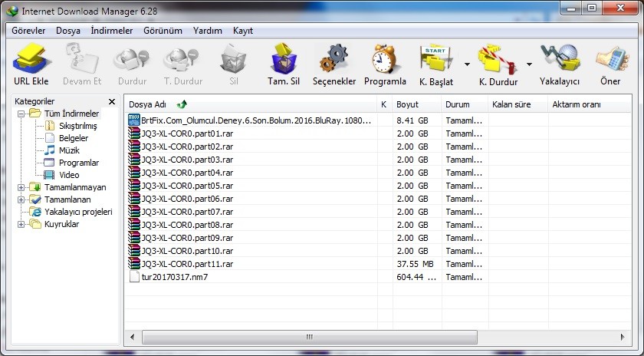Open the Programla clock icon

(385, 60)
